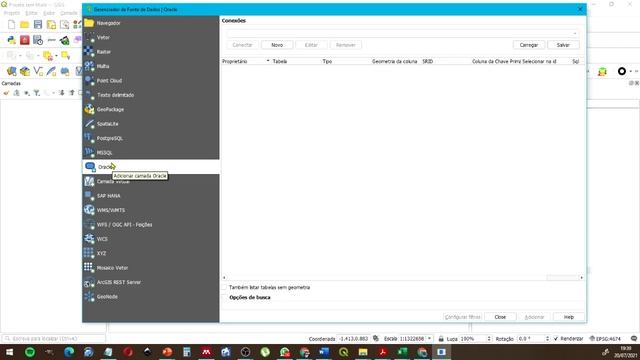Select the Texto delimitado source

click(x=151, y=95)
